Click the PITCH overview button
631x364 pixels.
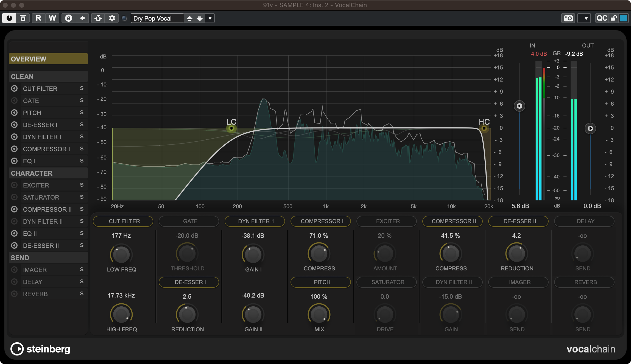(321, 282)
